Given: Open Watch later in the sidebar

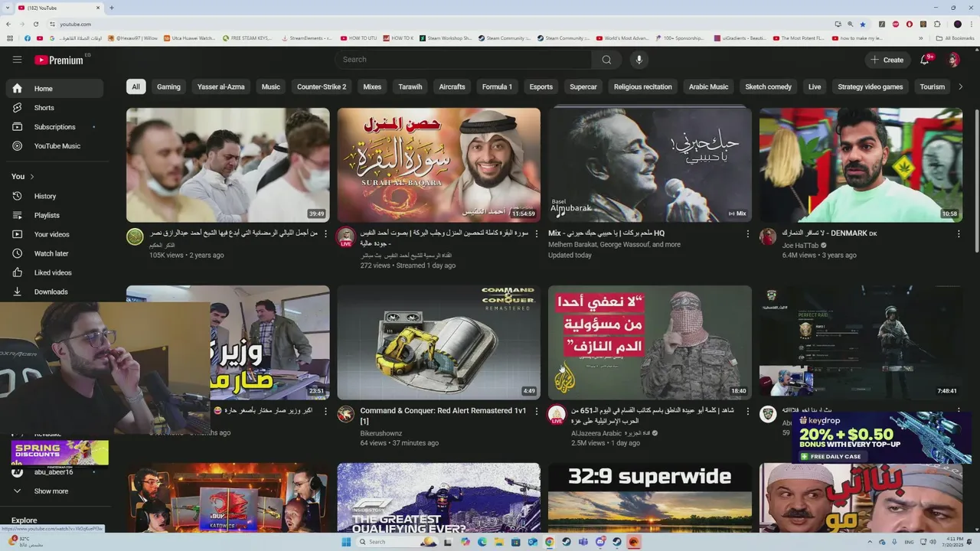Looking at the screenshot, I should tap(54, 253).
